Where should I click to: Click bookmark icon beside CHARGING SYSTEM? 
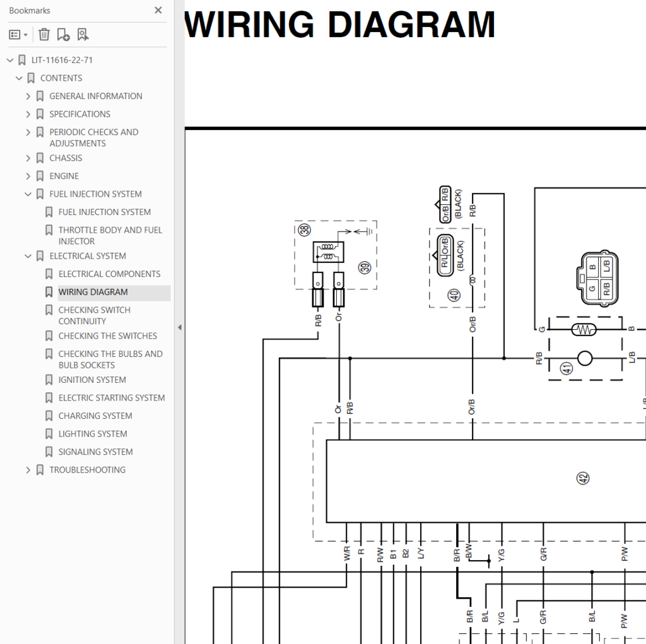[49, 416]
